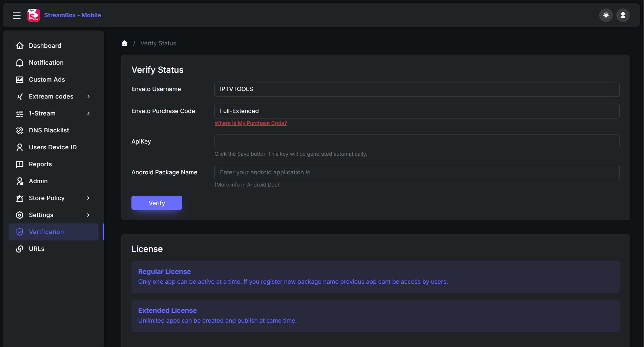Click the Notification bell icon
This screenshot has height=347, width=644.
point(20,63)
